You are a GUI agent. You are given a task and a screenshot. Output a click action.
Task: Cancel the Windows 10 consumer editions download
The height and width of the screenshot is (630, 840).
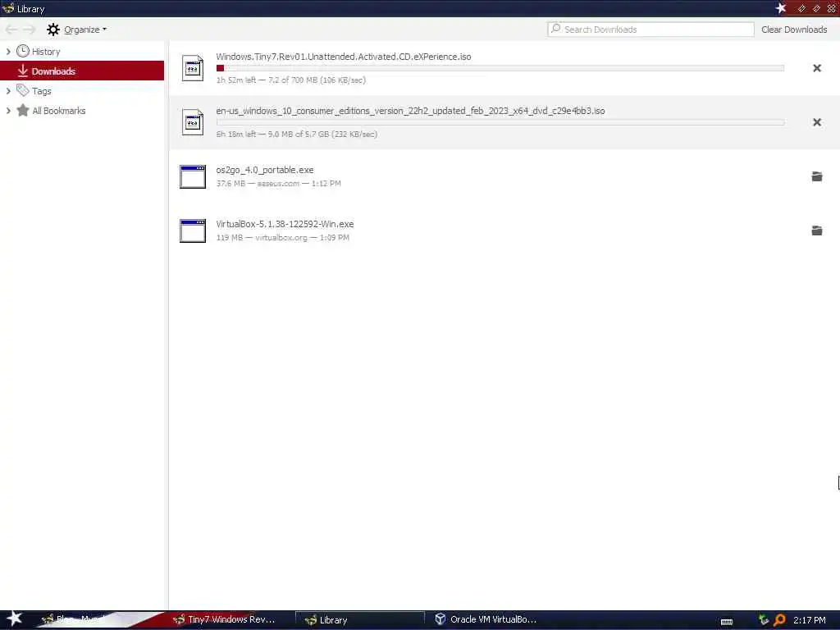pyautogui.click(x=816, y=122)
